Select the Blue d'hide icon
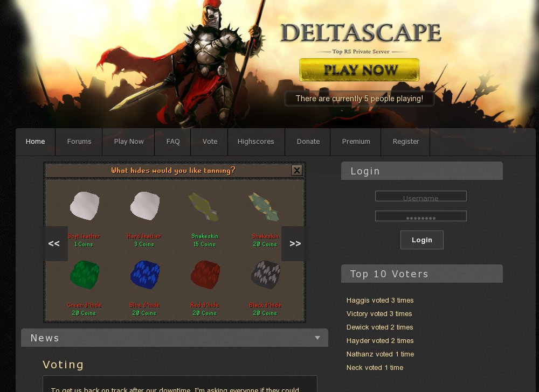Image resolution: width=539 pixels, height=392 pixels. (145, 275)
